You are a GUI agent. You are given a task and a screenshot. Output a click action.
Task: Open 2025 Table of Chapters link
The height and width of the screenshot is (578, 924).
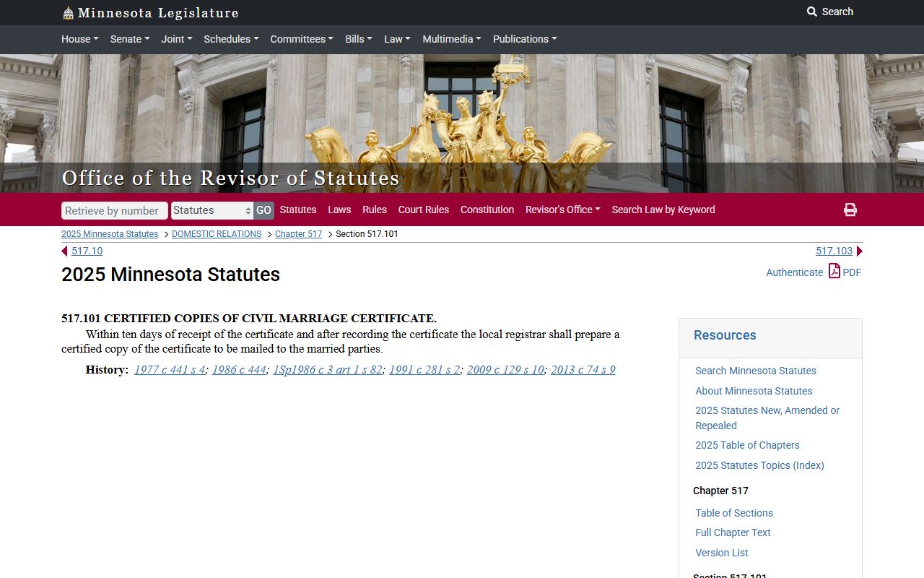747,445
